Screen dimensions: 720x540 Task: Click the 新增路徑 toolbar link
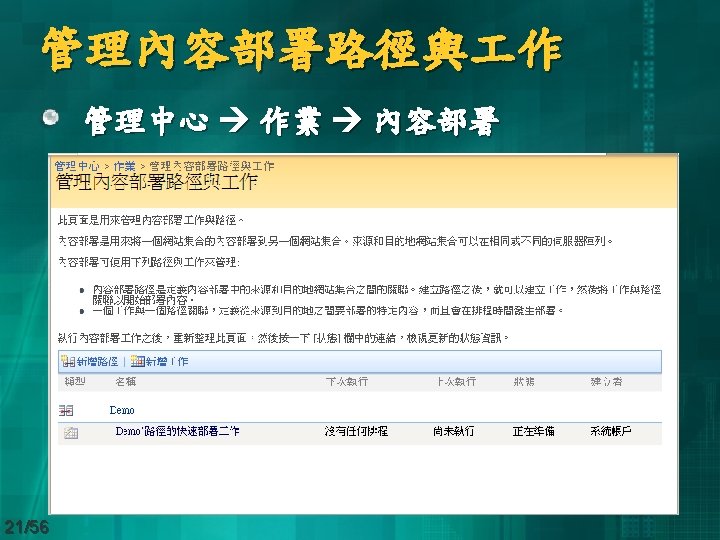pyautogui.click(x=97, y=361)
